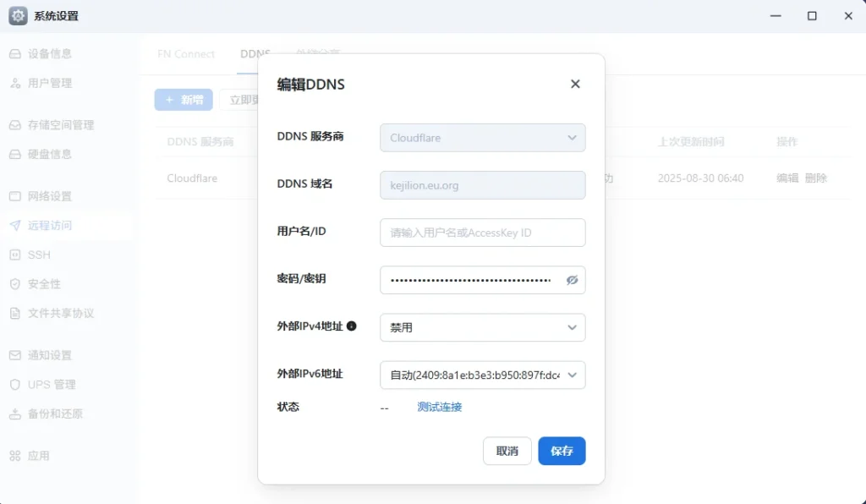The width and height of the screenshot is (866, 504).
Task: Click the 文件共享协议 document icon
Action: [15, 313]
